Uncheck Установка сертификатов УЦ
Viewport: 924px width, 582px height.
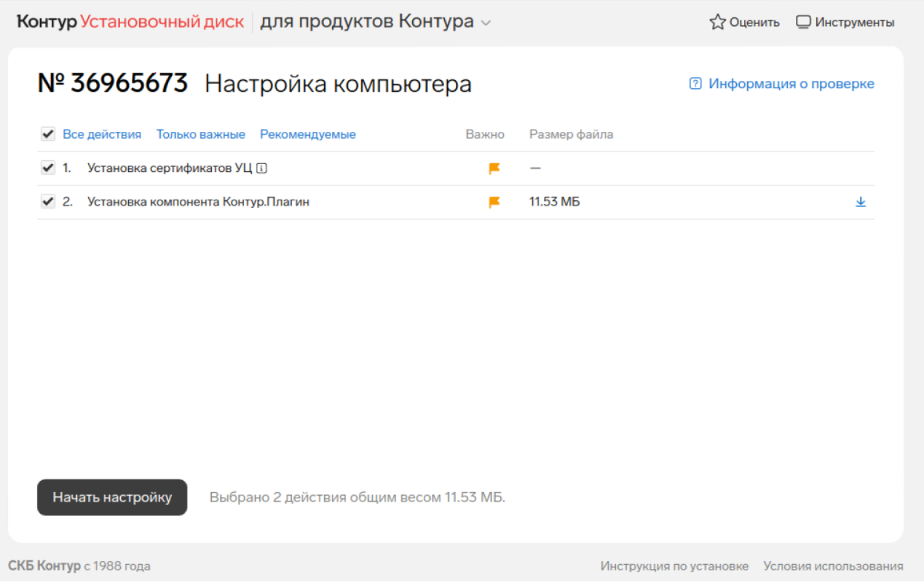point(47,167)
